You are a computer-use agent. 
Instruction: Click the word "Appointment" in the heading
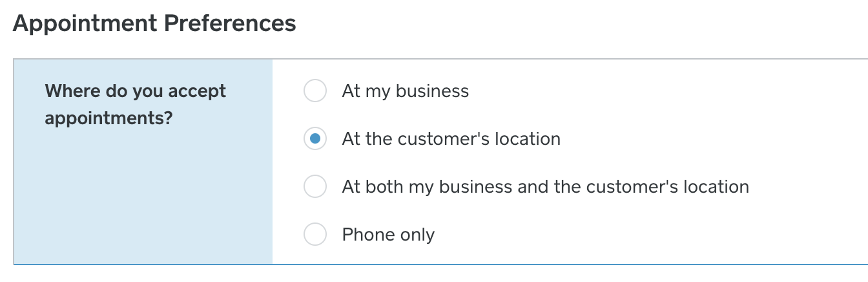pos(85,23)
